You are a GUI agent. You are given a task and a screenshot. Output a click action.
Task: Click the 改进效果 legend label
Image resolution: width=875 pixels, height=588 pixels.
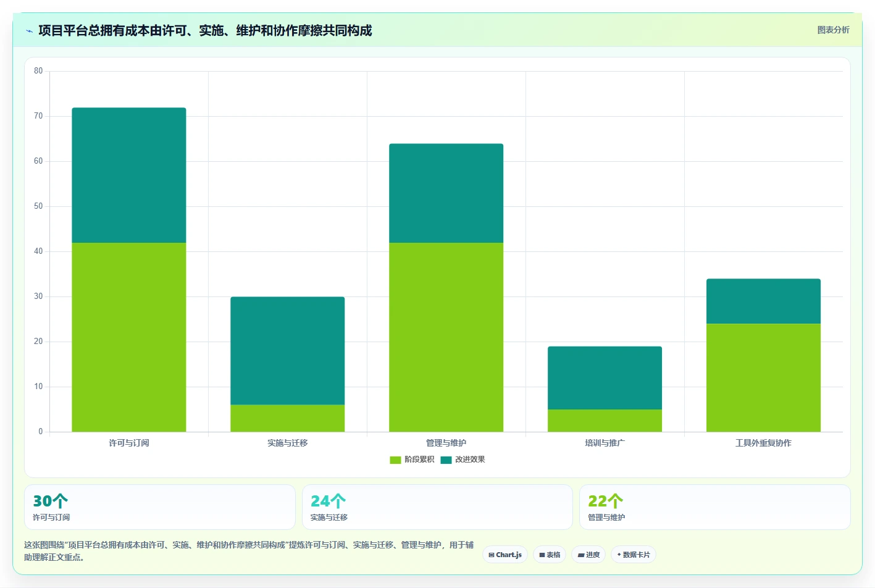(470, 460)
